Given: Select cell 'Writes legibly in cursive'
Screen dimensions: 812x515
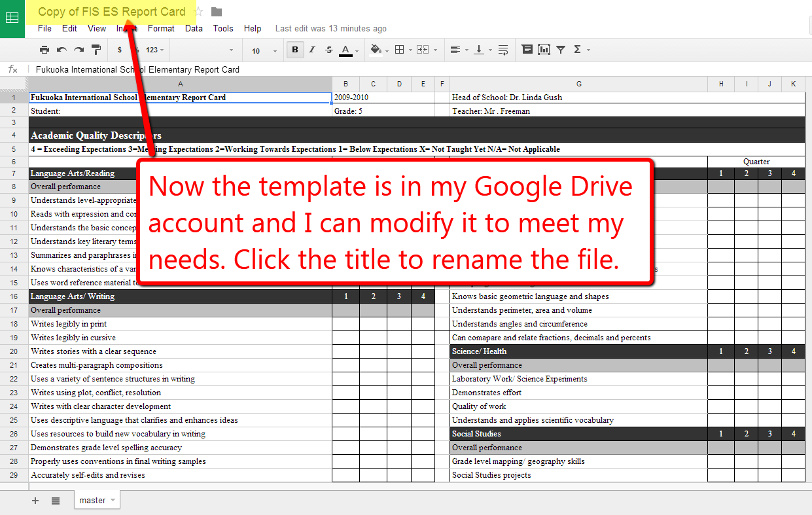Looking at the screenshot, I should coord(181,338).
